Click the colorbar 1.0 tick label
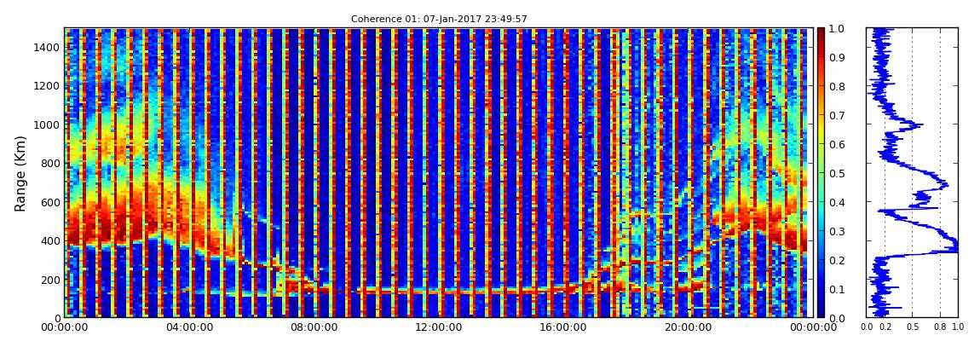Image resolution: width=980 pixels, height=347 pixels. click(x=836, y=29)
